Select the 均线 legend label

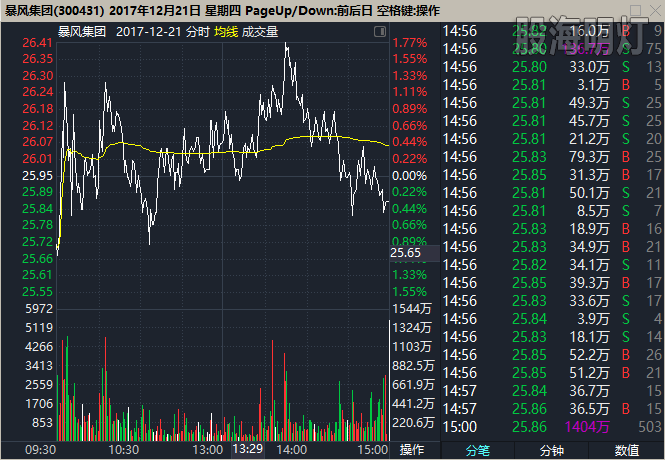click(226, 32)
